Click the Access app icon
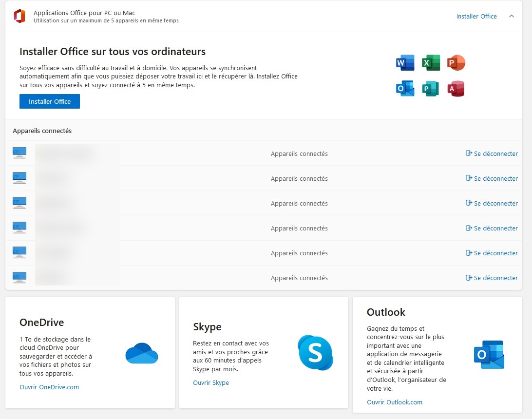The height and width of the screenshot is (419, 532). (x=456, y=89)
